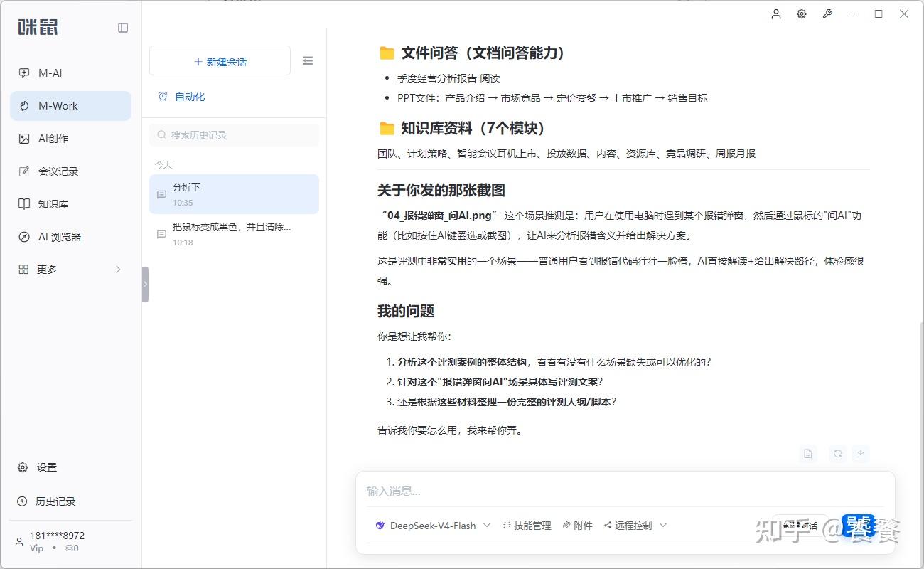Click the AI创作 picture icon
The width and height of the screenshot is (924, 569).
(x=24, y=139)
